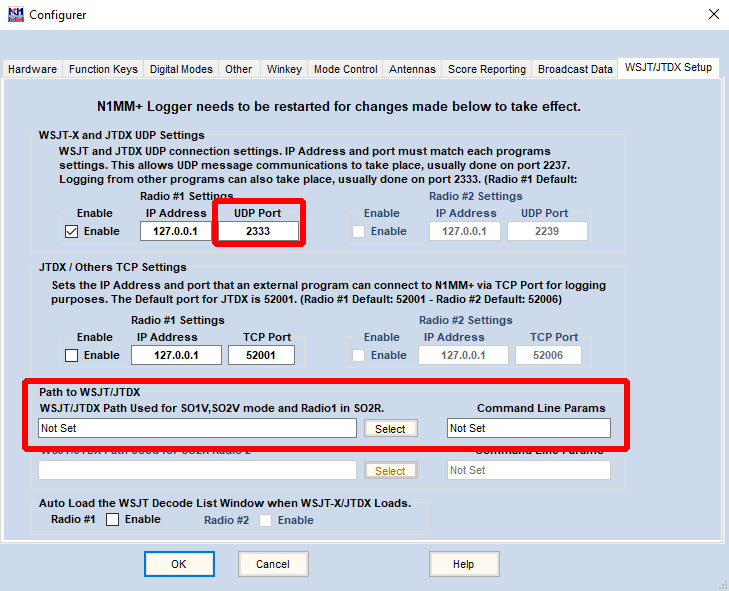This screenshot has height=591, width=729.
Task: Open Help for the Configurer
Action: pyautogui.click(x=464, y=564)
